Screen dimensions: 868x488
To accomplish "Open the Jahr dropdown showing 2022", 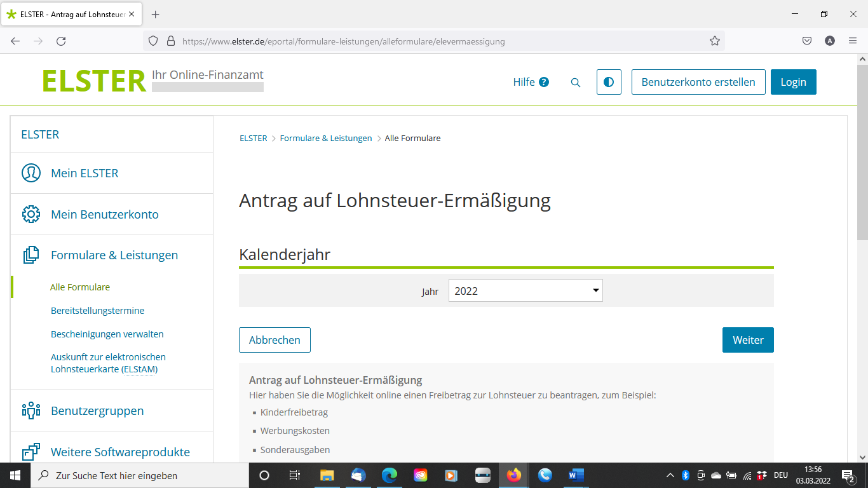I will 526,290.
